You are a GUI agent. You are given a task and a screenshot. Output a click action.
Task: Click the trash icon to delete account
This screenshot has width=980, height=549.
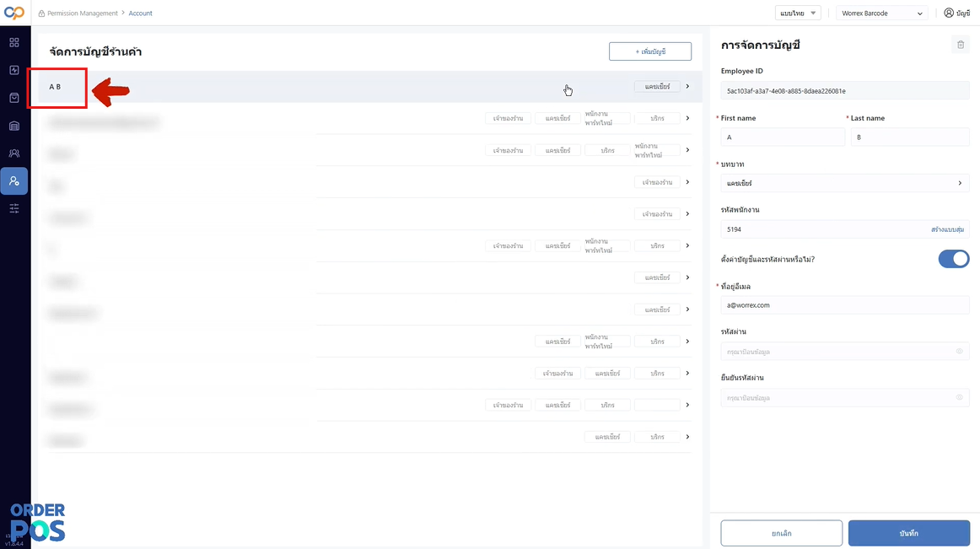pyautogui.click(x=961, y=45)
